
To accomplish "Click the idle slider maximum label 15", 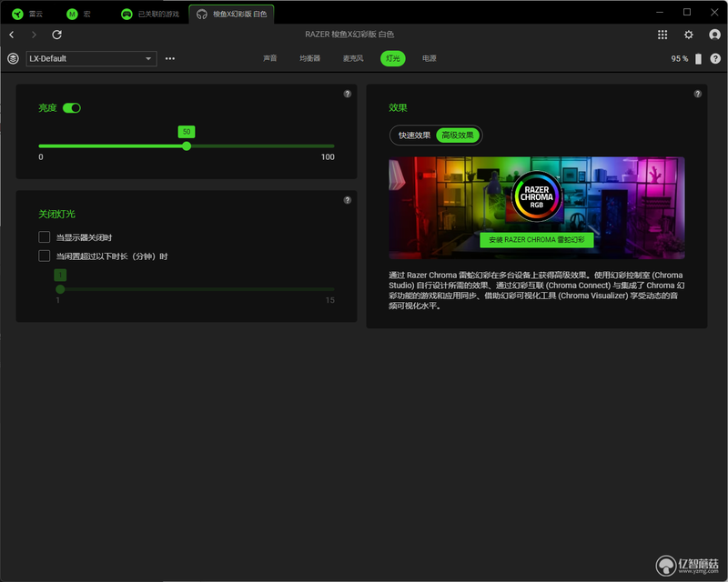I will pyautogui.click(x=329, y=300).
